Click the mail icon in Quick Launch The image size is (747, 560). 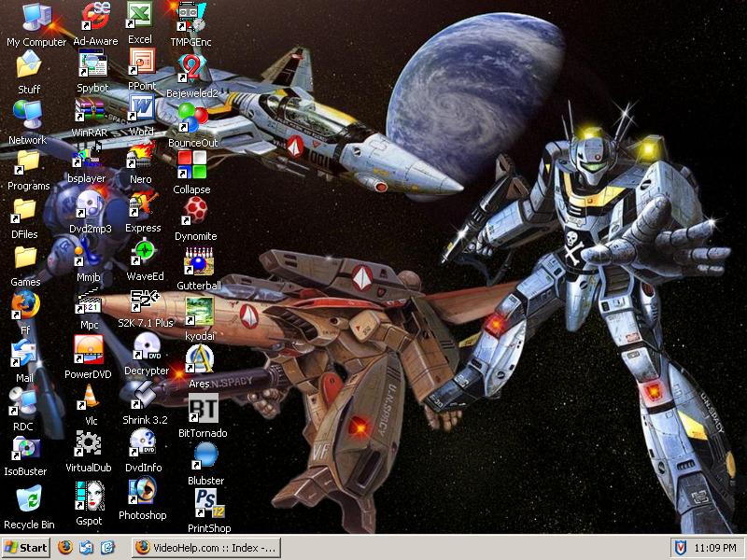click(86, 548)
